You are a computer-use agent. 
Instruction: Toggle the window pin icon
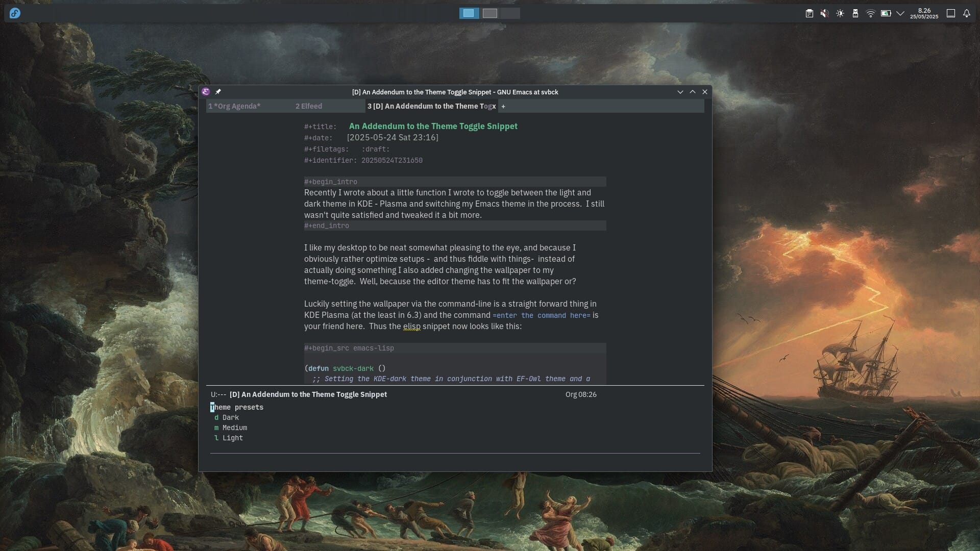click(x=218, y=92)
